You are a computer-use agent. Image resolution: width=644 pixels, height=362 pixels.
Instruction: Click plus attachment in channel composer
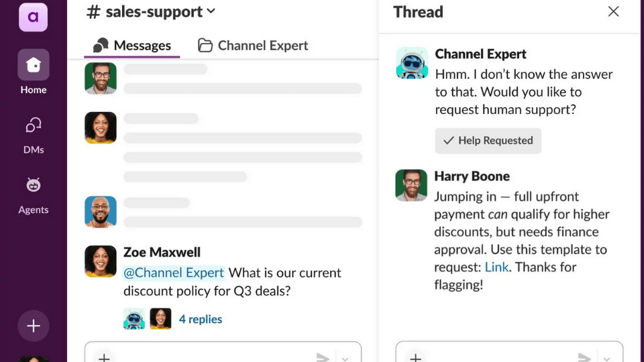[104, 357]
